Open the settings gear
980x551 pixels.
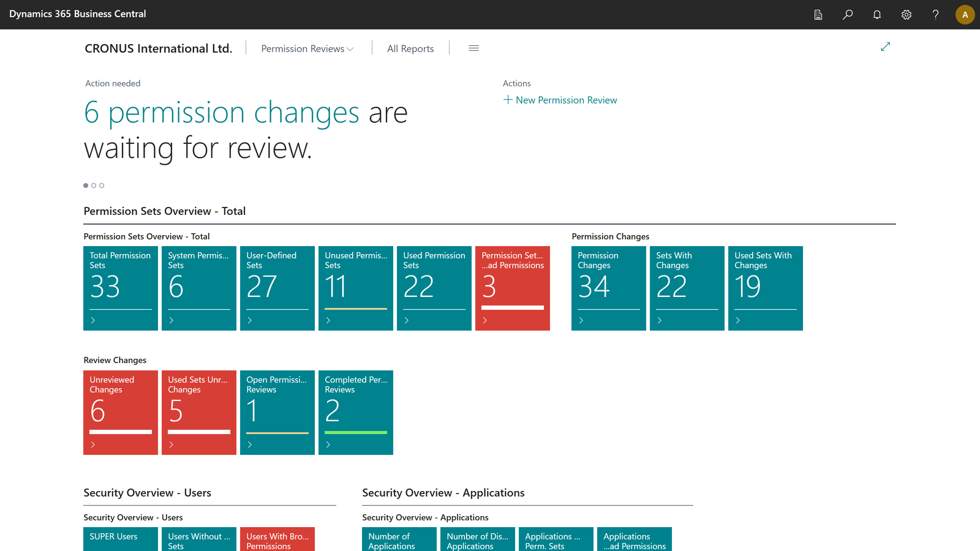(907, 15)
